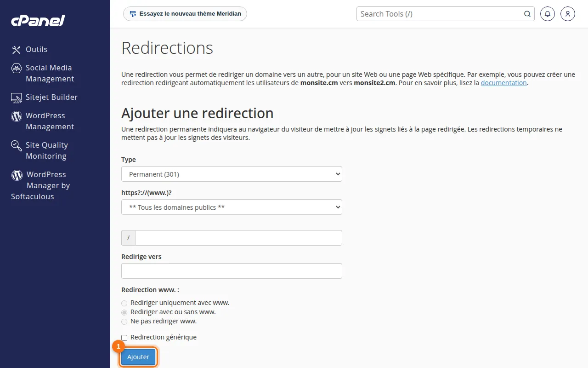Viewport: 588px width, 368px height.
Task: Click the path field after the slash
Action: coord(238,238)
